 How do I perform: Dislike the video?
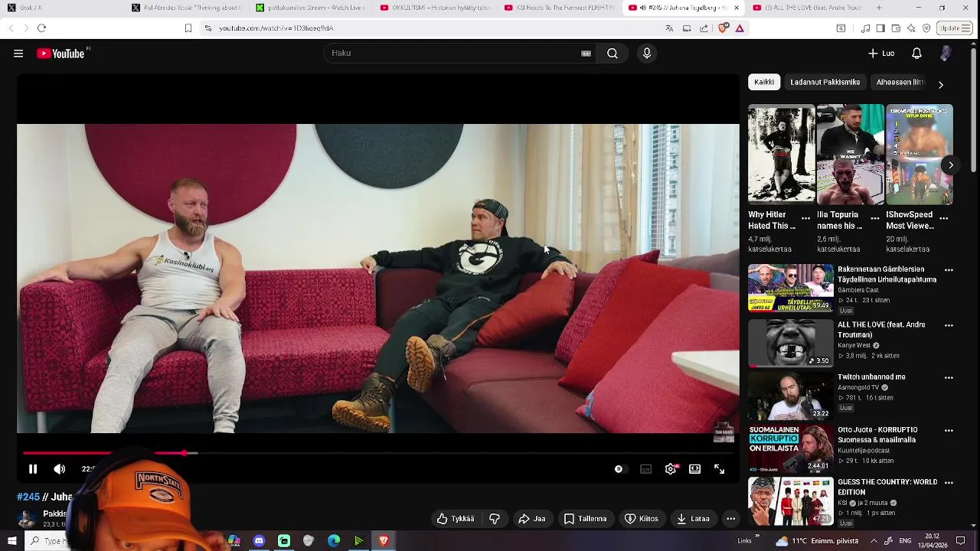[495, 519]
